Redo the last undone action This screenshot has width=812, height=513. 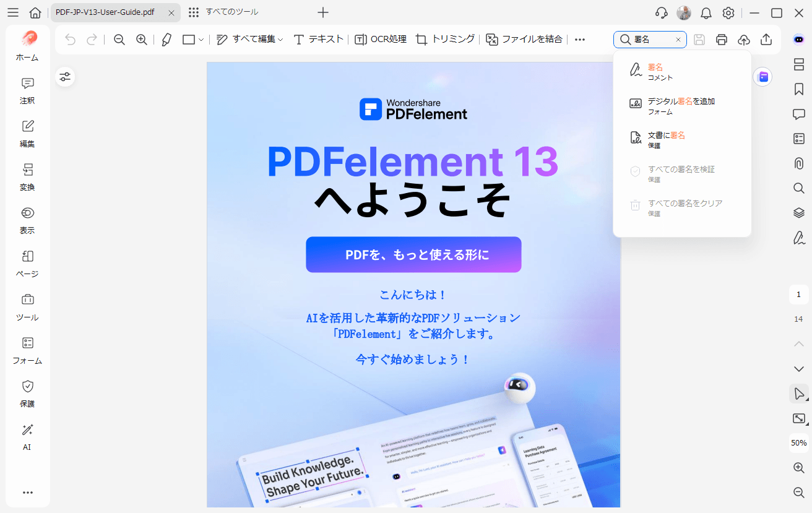(92, 40)
